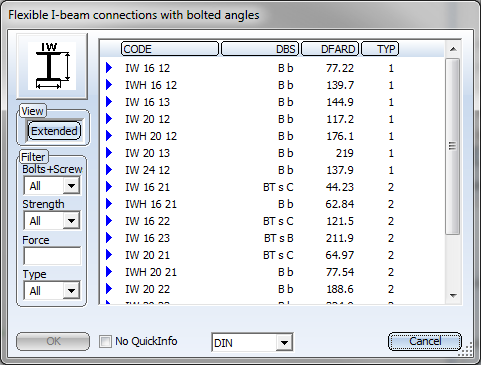Click blue arrow beside IW 16 23
Viewport: 481px width, 365px height.
pyautogui.click(x=109, y=238)
